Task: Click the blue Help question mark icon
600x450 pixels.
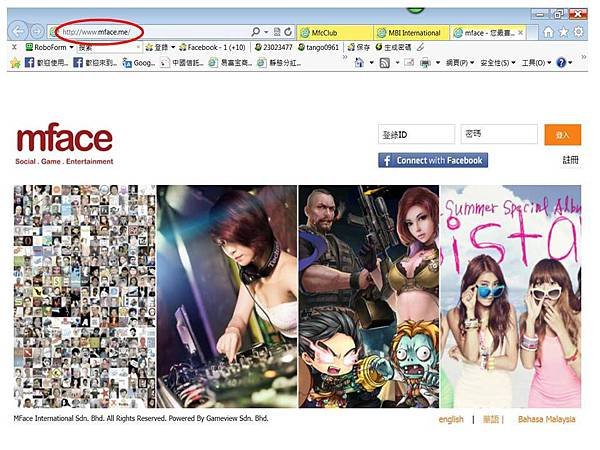Action: (x=561, y=62)
